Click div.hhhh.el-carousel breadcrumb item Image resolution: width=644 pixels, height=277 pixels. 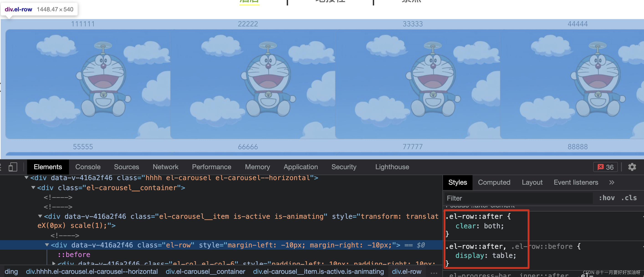click(92, 272)
